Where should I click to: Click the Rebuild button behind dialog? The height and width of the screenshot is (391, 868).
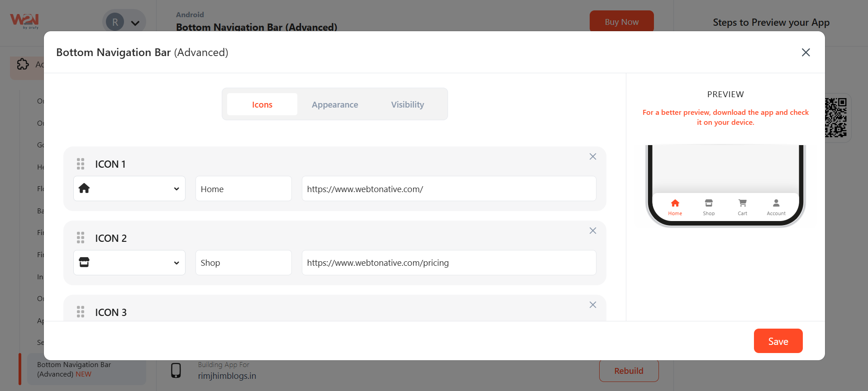coord(629,371)
